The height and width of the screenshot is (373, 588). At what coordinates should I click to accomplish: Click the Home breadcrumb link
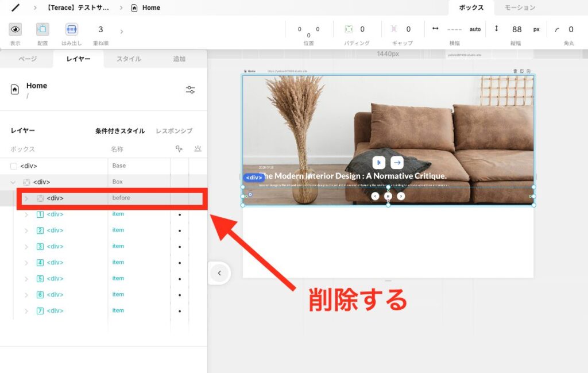151,8
